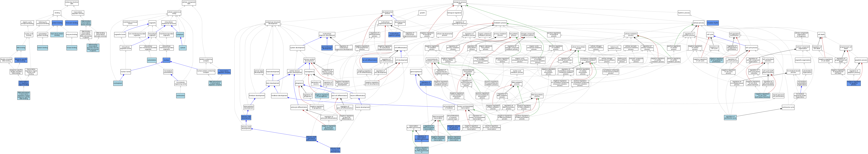This screenshot has width=868, height=154.
Task: Click the 'post-embryonic development' node
Action: coord(327,48)
